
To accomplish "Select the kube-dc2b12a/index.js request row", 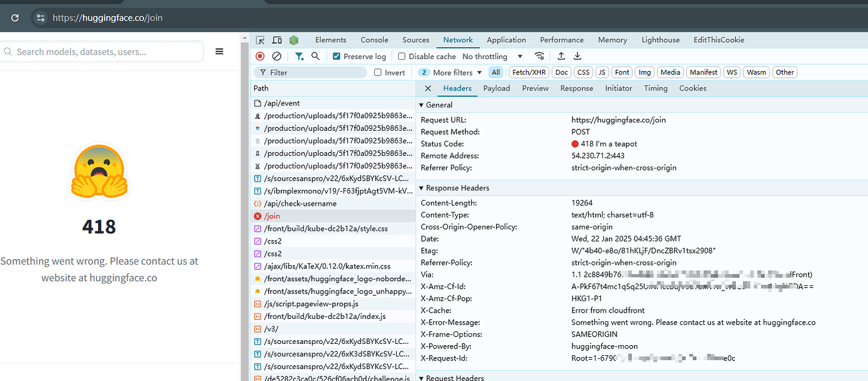I will [333, 316].
